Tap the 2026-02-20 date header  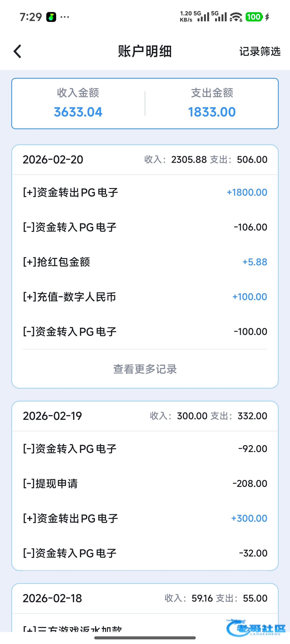pyautogui.click(x=53, y=160)
